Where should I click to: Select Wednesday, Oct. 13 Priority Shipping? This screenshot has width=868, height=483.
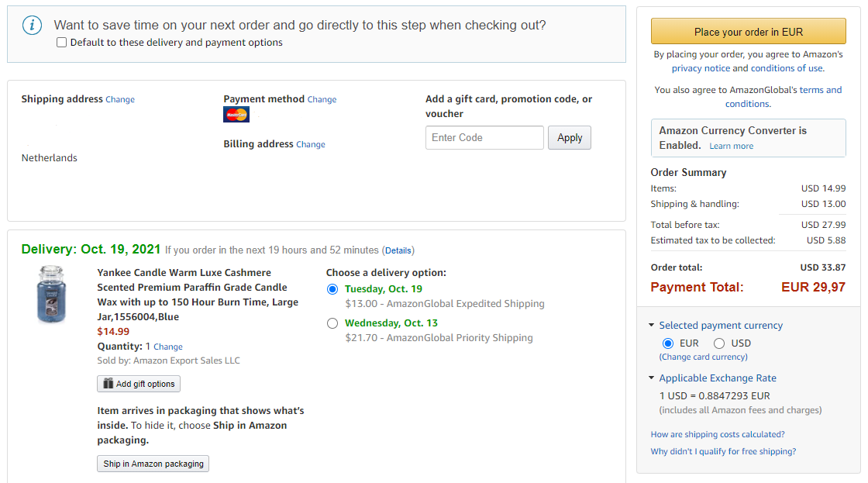(332, 323)
